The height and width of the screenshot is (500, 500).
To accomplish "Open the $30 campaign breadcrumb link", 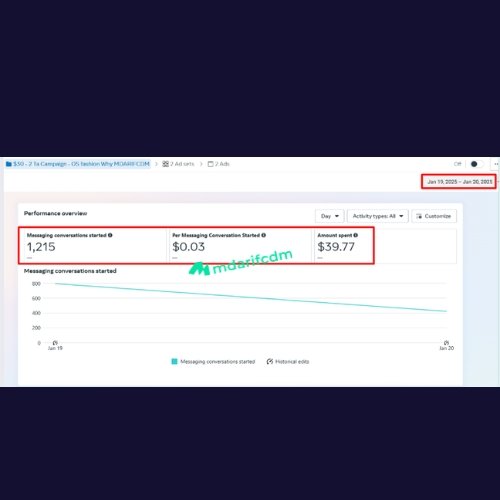I will 78,164.
